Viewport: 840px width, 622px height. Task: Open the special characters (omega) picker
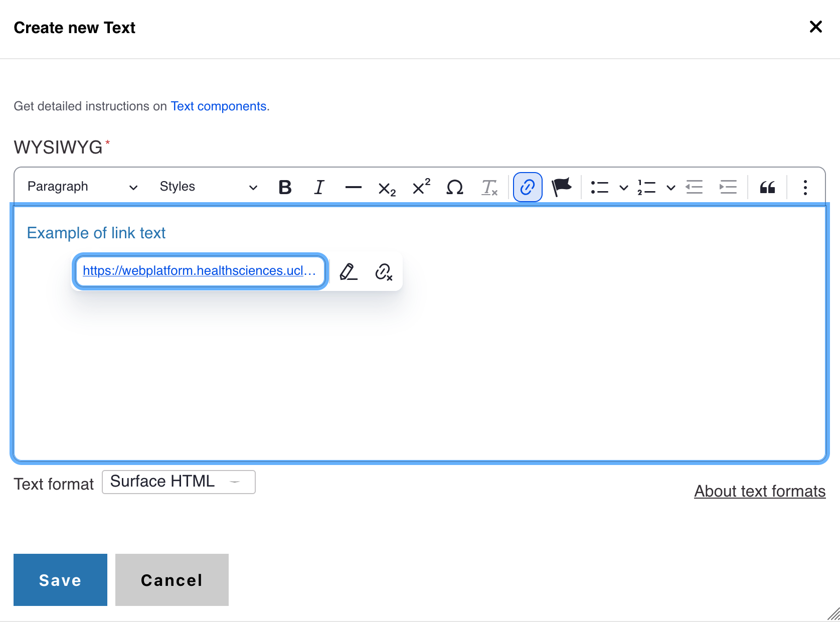coord(455,187)
